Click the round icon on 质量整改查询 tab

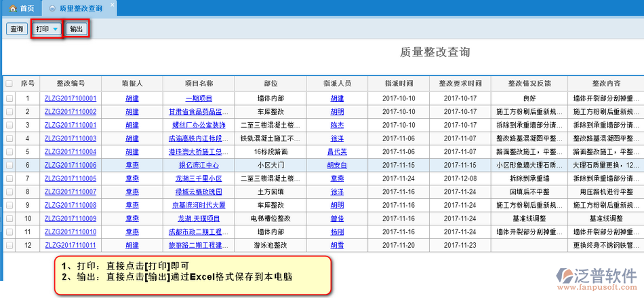coord(53,8)
